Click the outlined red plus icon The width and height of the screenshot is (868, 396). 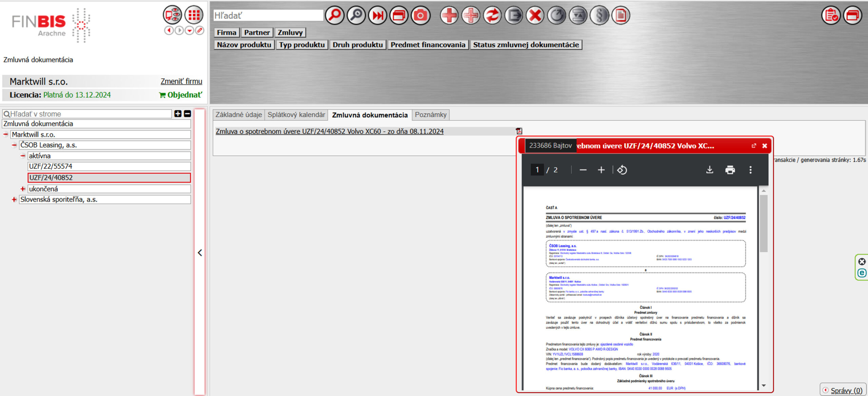(x=471, y=15)
